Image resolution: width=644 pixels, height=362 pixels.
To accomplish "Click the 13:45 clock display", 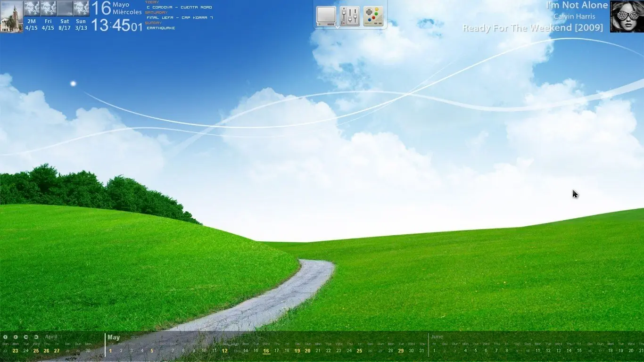I will click(110, 25).
